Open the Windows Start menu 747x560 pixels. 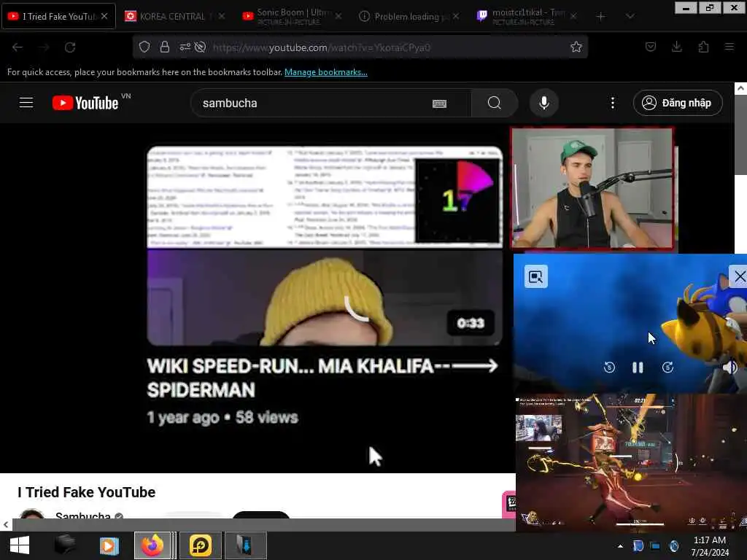pyautogui.click(x=20, y=545)
